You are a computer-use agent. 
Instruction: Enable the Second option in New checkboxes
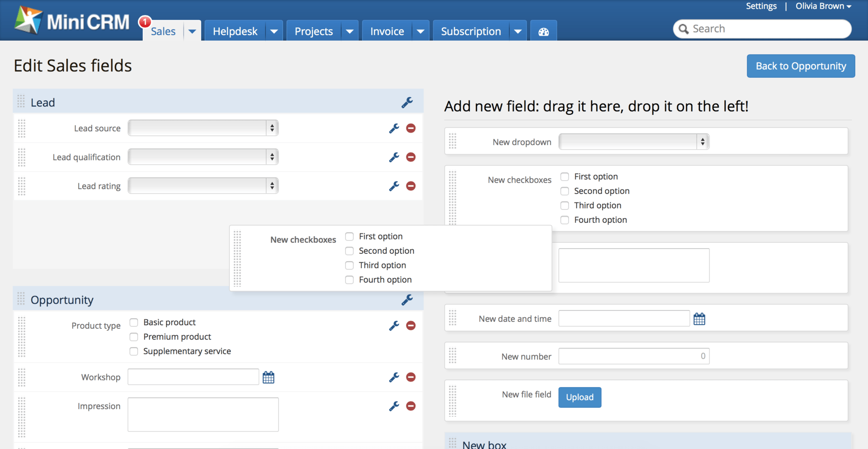[x=564, y=191]
